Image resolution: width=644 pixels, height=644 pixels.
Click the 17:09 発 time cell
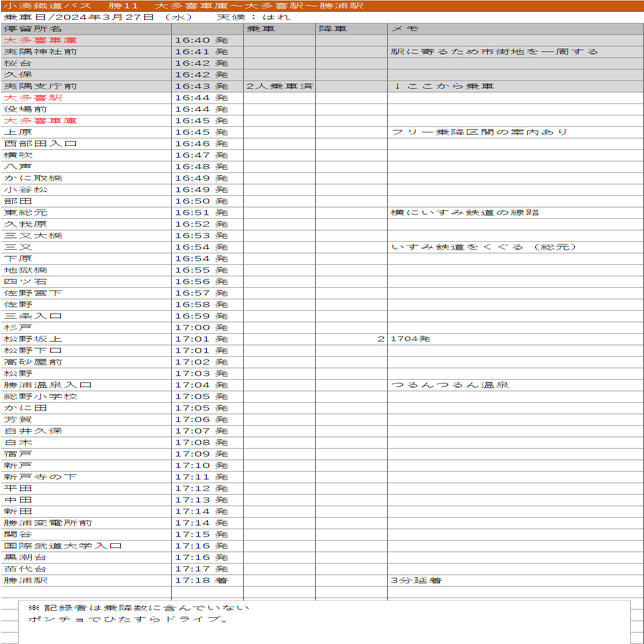click(207, 454)
